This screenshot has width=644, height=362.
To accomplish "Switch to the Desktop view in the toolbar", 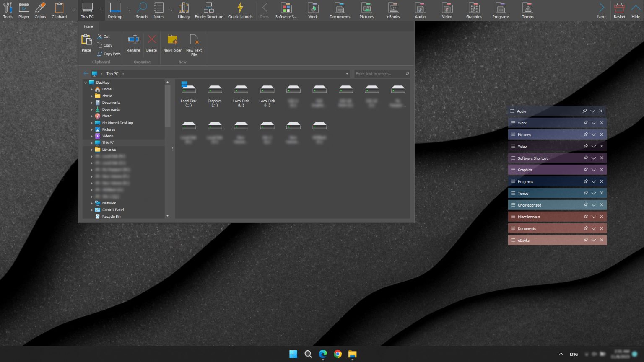I will tap(115, 8).
